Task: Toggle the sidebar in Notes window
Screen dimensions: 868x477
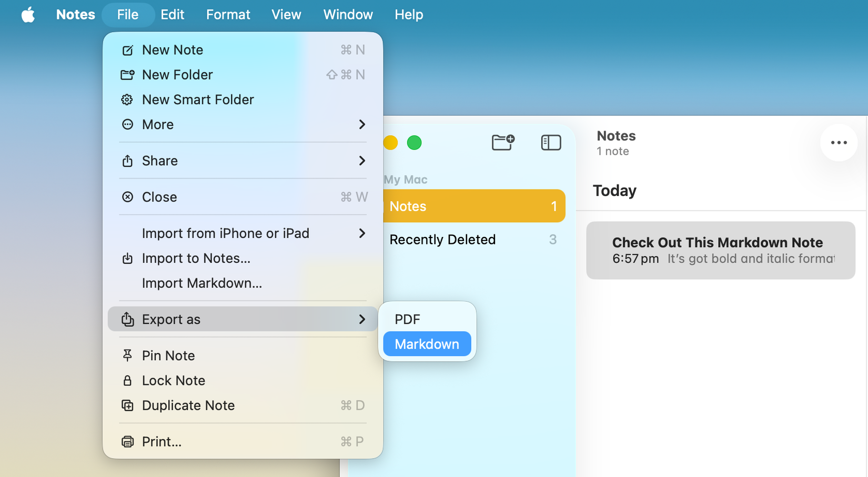Action: (551, 142)
